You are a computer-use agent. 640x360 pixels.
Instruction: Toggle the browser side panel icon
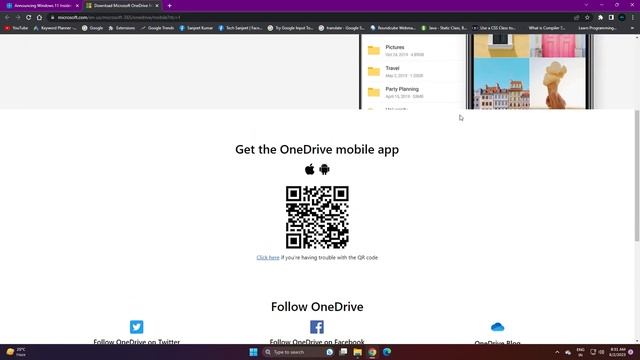tap(611, 18)
